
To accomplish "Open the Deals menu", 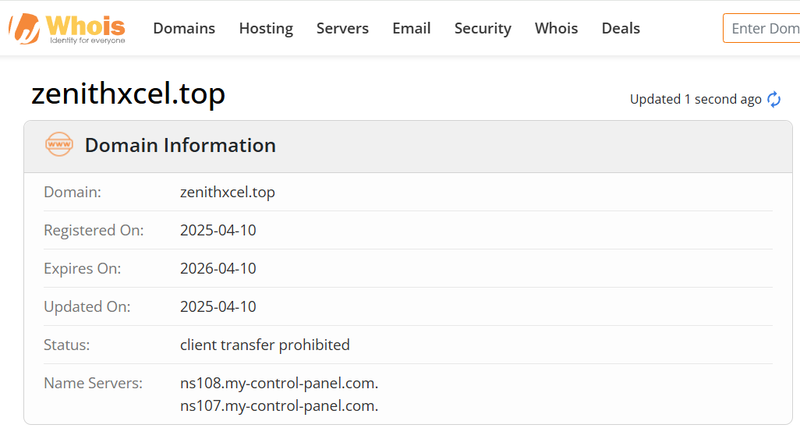I will [620, 28].
